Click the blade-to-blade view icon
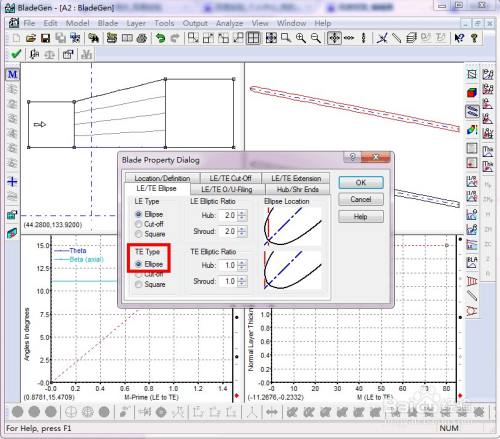Viewport: 500px width, 439px height. [x=472, y=111]
